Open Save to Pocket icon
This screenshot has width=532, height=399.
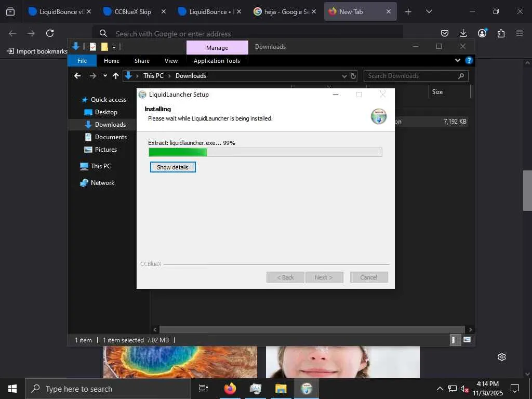pyautogui.click(x=445, y=33)
